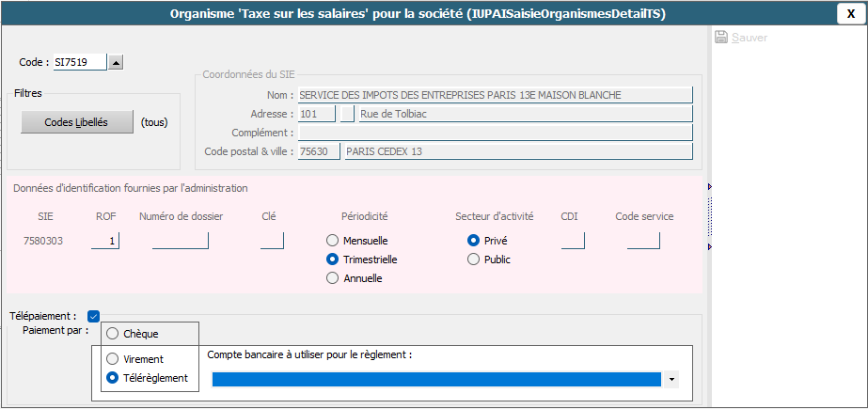Viewport: 868px width, 409px height.
Task: Select Mensuelle periodicity
Action: [x=332, y=241]
